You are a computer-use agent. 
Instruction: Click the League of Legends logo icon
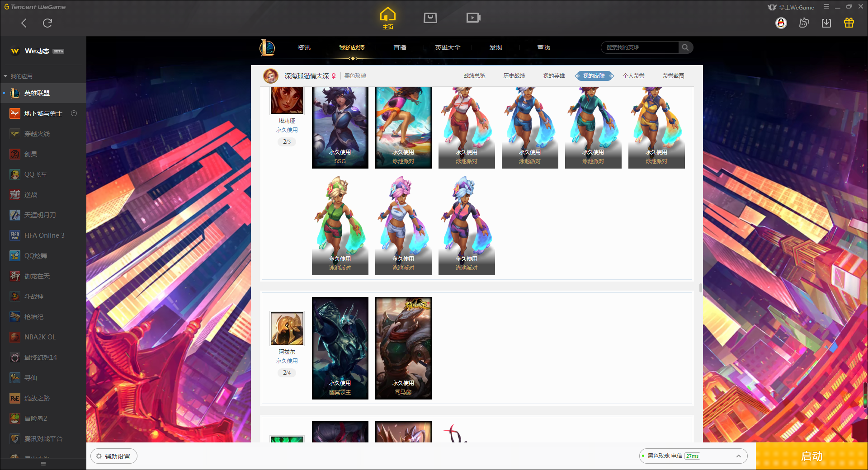click(267, 47)
